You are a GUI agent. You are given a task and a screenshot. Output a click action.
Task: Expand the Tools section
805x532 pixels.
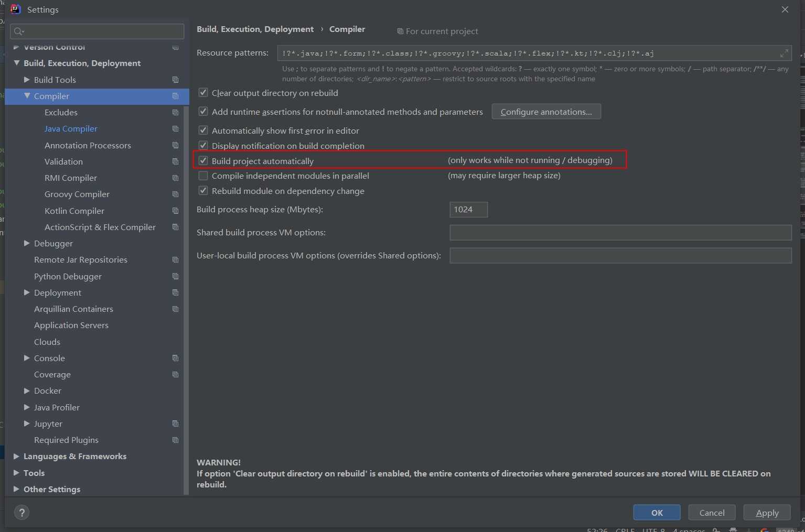pos(16,473)
